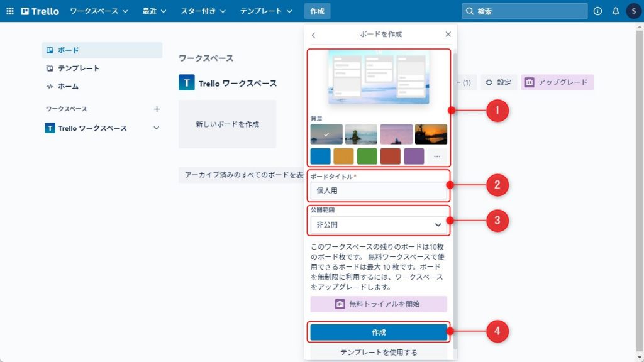Click the search magnifier icon
Screen dimensions: 644x362
click(x=469, y=11)
